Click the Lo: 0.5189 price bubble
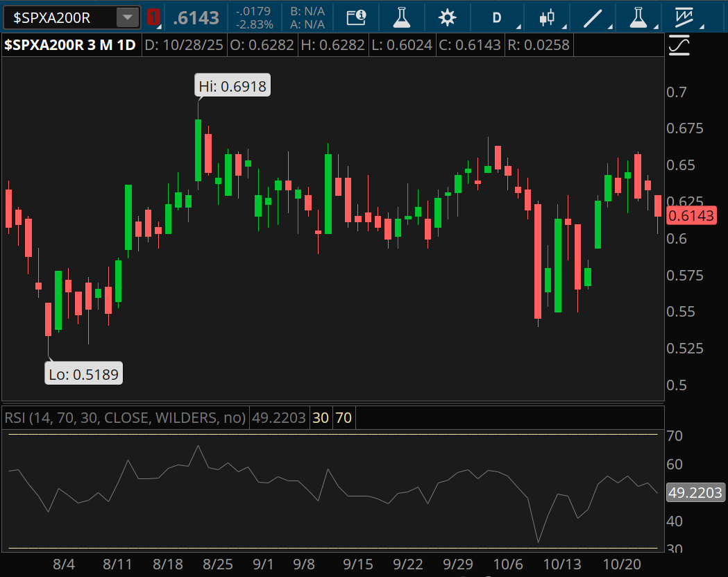The image size is (728, 577). pos(83,375)
